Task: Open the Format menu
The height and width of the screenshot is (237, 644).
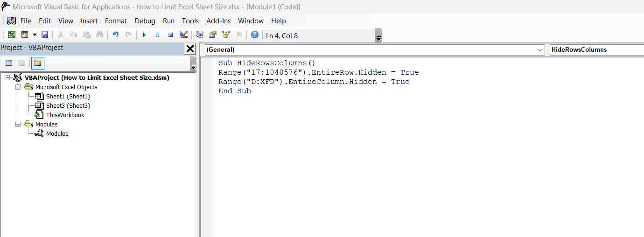Action: [x=116, y=21]
